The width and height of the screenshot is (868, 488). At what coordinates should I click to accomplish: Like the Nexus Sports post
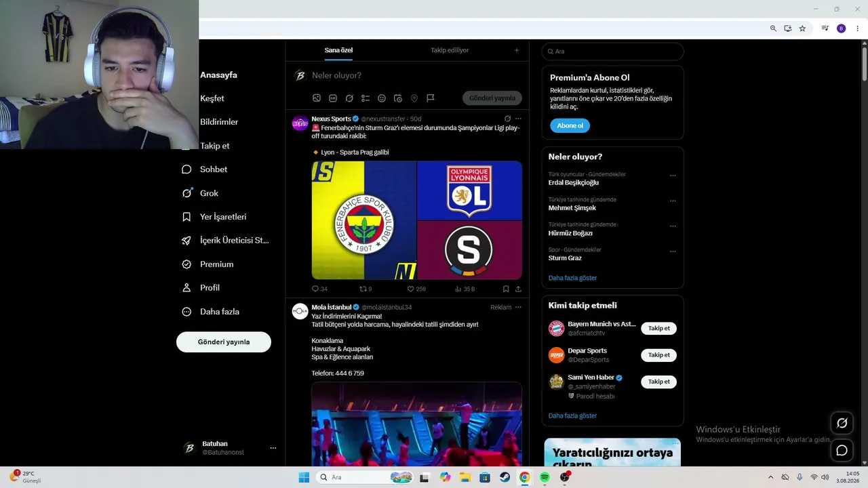[x=416, y=289]
